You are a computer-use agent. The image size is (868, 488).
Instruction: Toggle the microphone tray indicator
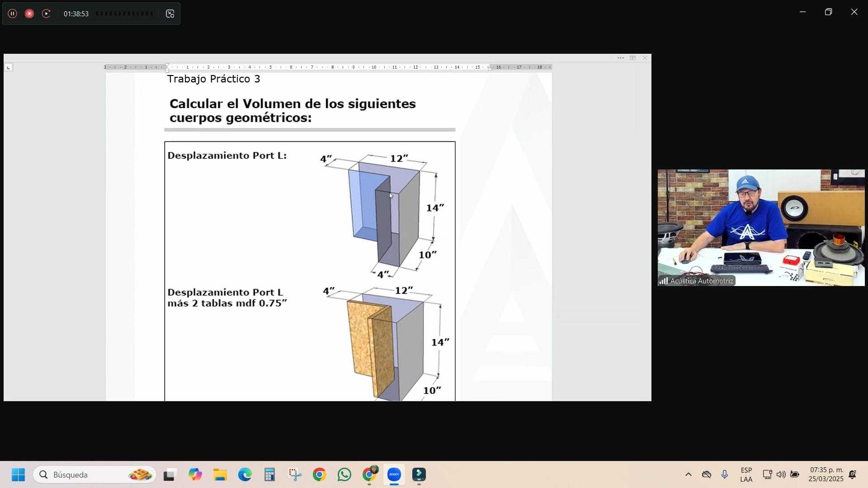pos(725,475)
